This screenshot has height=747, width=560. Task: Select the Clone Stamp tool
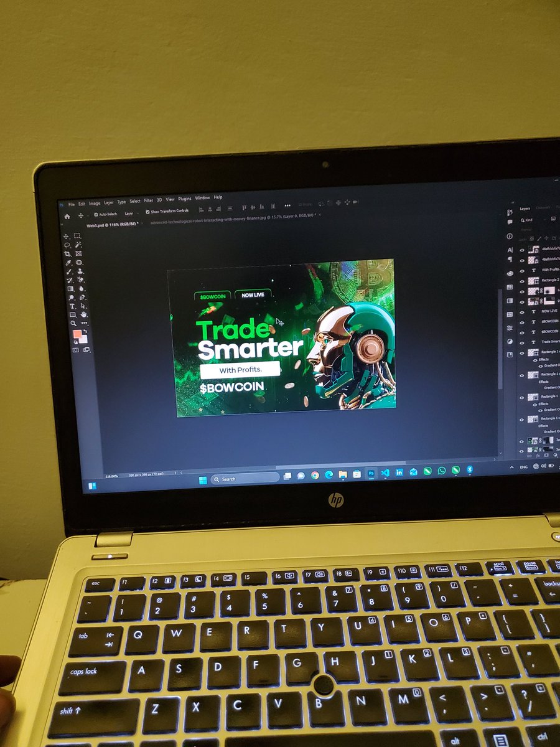(x=80, y=271)
